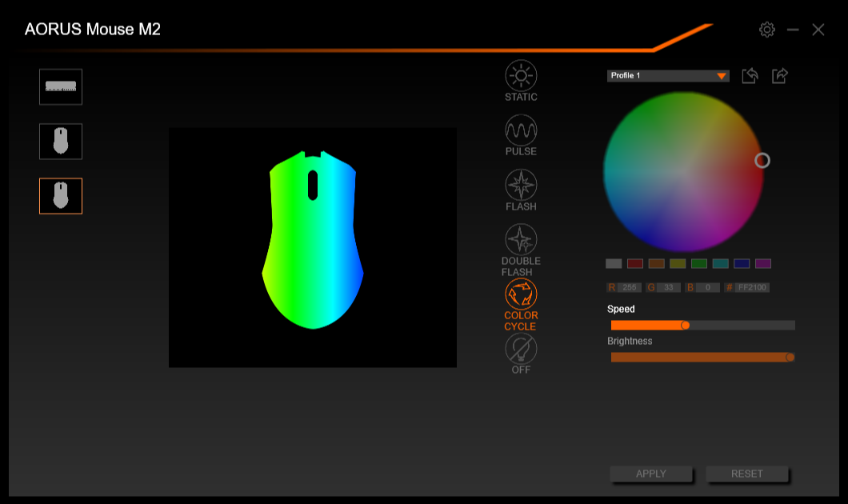Close the AORUS Mouse M2 window
Image resolution: width=848 pixels, height=504 pixels.
tap(818, 30)
